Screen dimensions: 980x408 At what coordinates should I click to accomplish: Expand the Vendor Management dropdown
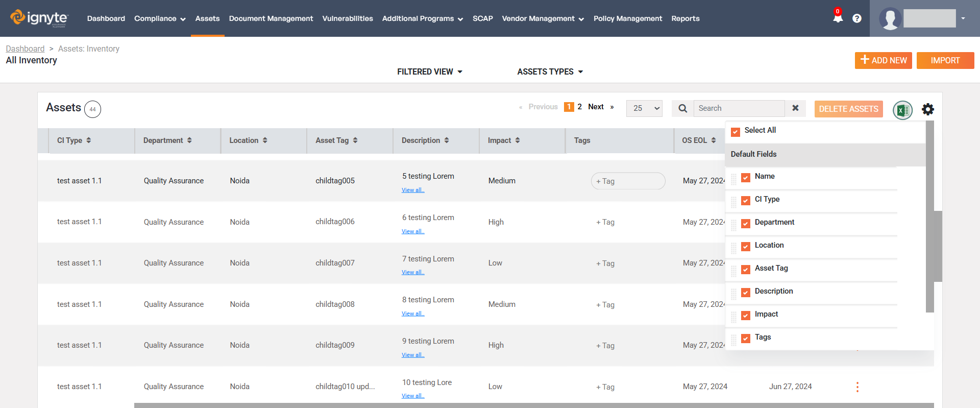(x=543, y=18)
